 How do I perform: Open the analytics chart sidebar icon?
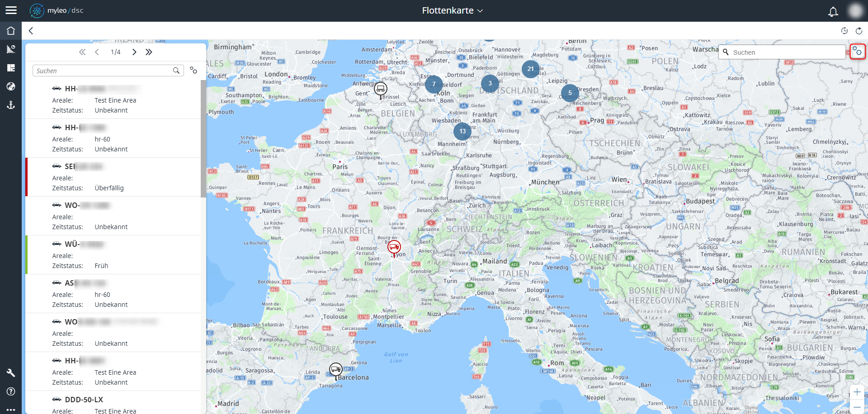pyautogui.click(x=11, y=49)
